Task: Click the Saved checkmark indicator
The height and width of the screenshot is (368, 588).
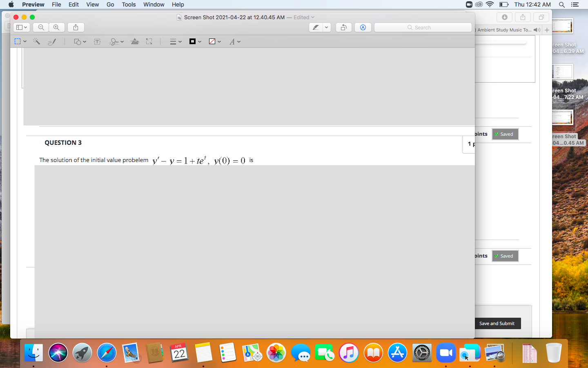Action: (x=505, y=134)
